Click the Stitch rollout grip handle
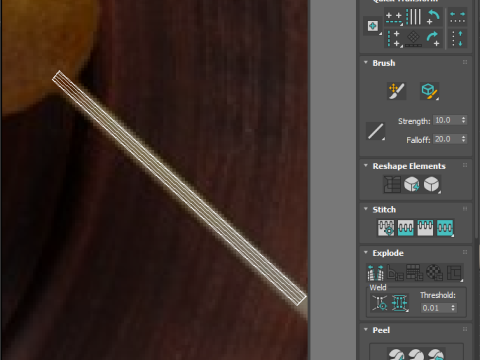 (x=465, y=209)
